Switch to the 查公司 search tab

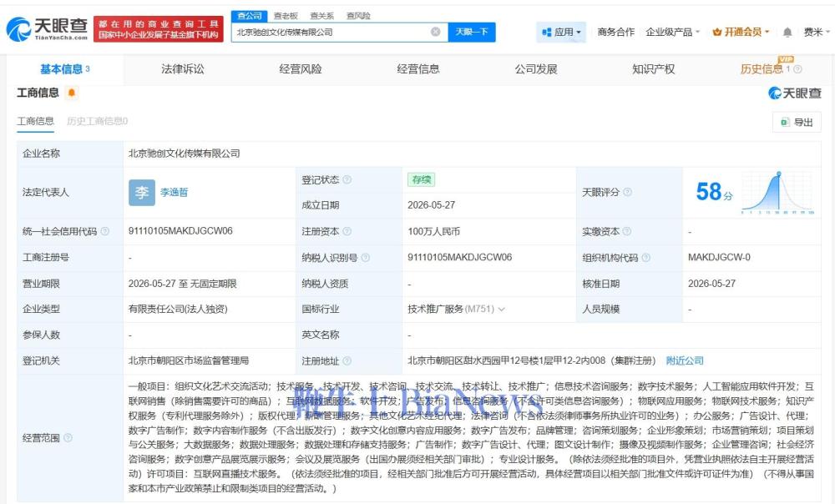click(x=249, y=16)
